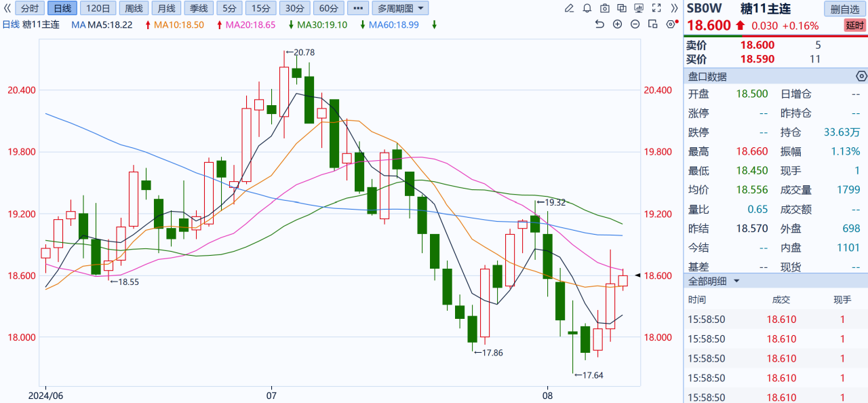Take a chart screenshot with camera icon

click(604, 9)
